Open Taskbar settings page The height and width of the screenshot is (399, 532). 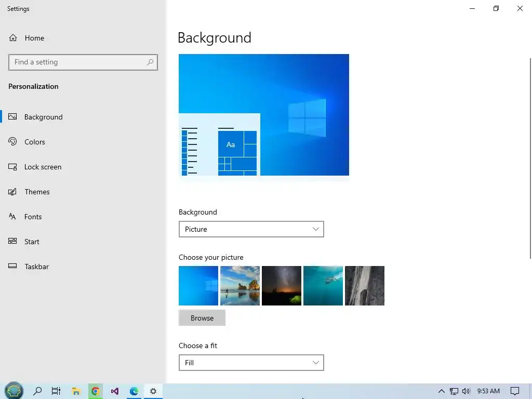coord(37,267)
